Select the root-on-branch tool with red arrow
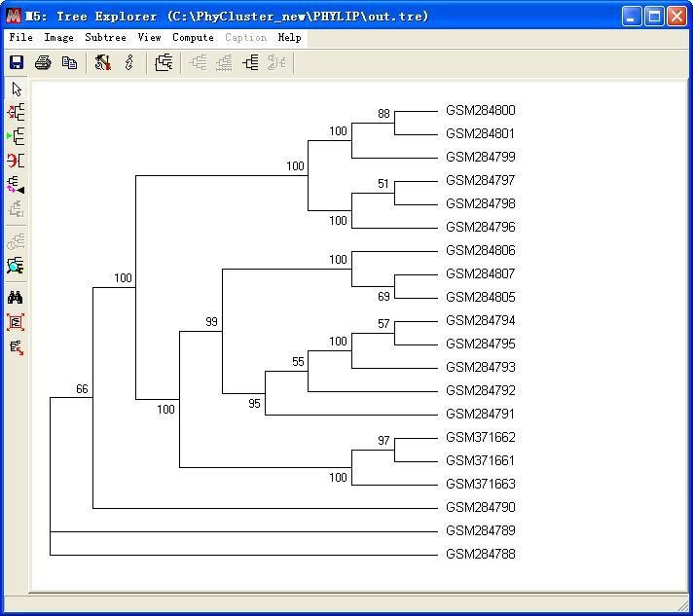693x616 pixels. click(16, 112)
